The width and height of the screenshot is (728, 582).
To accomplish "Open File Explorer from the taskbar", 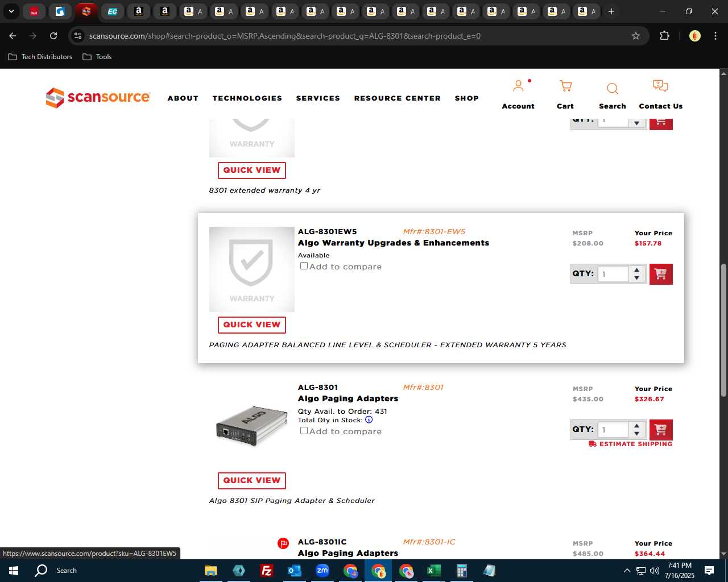I will point(210,571).
